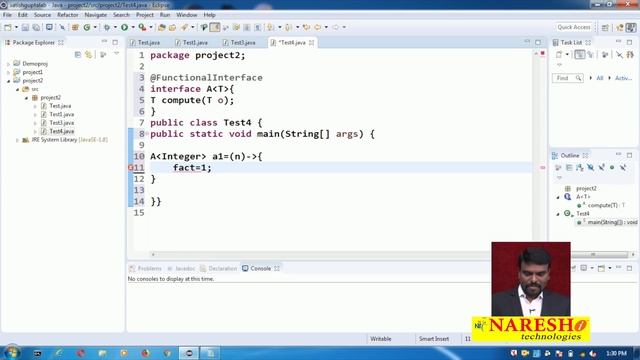The image size is (640, 360).
Task: Collapse the project2 project
Action: [x=8, y=81]
